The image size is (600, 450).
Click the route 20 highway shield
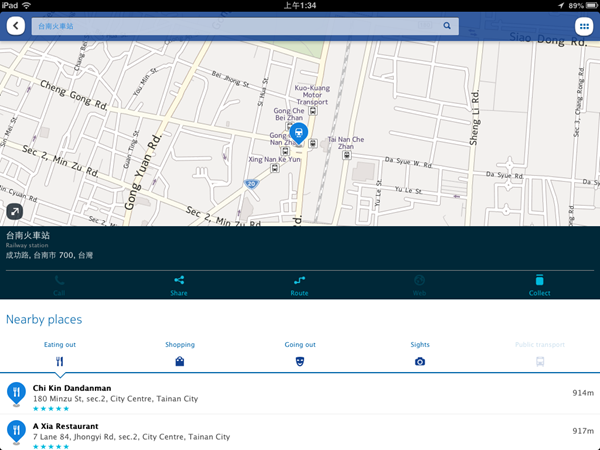click(251, 184)
